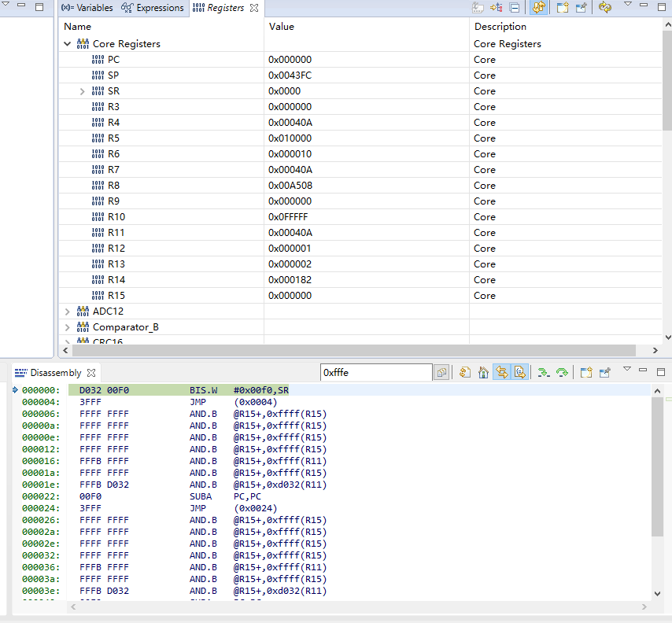Collapse the Core Registers group
The image size is (672, 623).
68,44
